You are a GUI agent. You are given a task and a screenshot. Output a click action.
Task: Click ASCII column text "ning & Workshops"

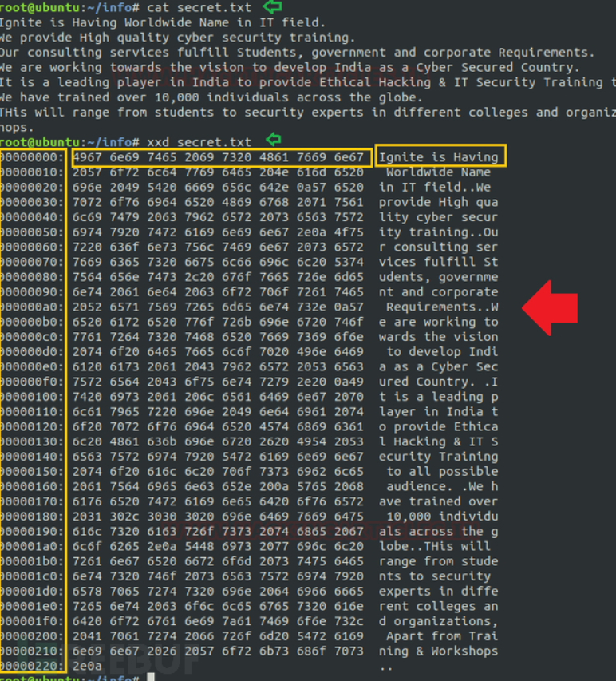[x=438, y=651]
